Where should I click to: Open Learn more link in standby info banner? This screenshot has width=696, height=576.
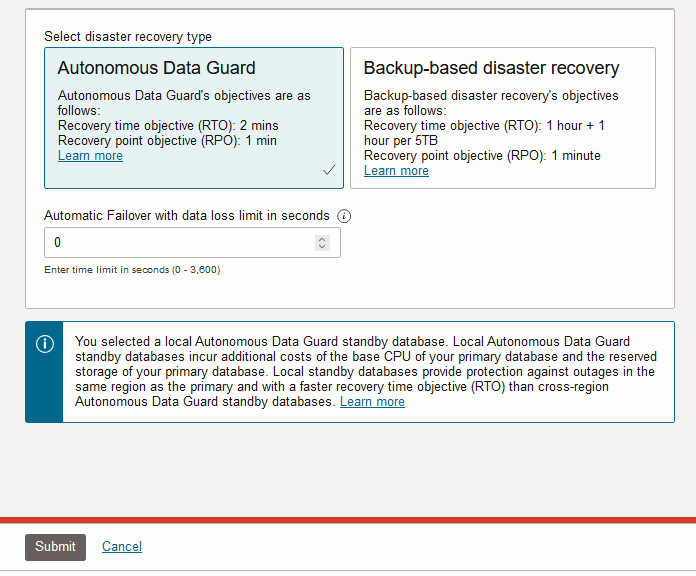click(372, 402)
